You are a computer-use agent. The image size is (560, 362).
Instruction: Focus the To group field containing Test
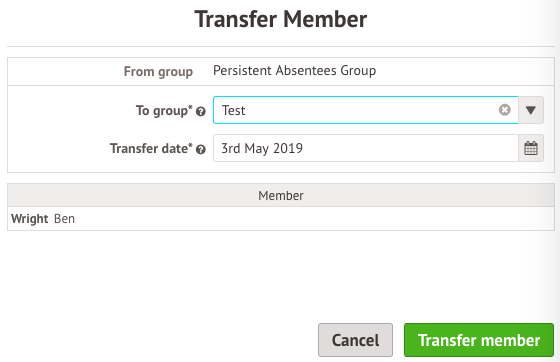click(x=365, y=110)
